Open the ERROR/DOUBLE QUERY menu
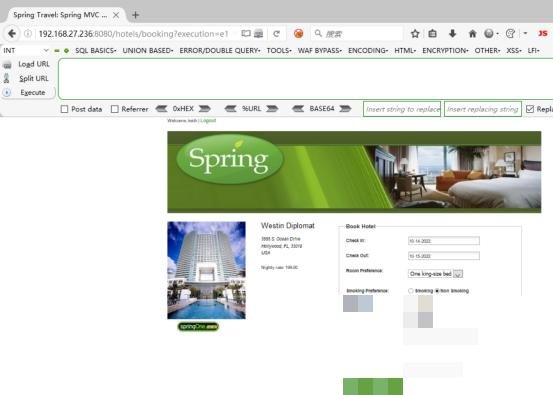The width and height of the screenshot is (553, 395). pyautogui.click(x=220, y=50)
